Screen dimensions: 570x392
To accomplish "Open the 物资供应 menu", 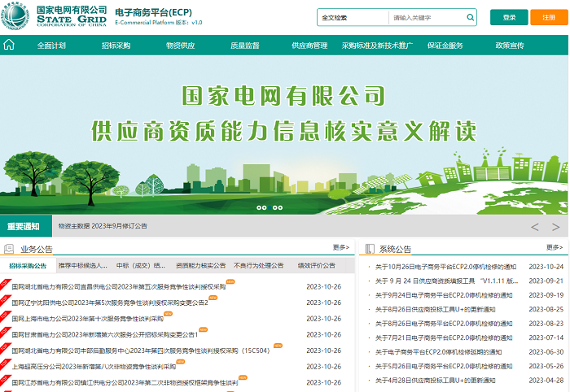I will click(x=180, y=46).
